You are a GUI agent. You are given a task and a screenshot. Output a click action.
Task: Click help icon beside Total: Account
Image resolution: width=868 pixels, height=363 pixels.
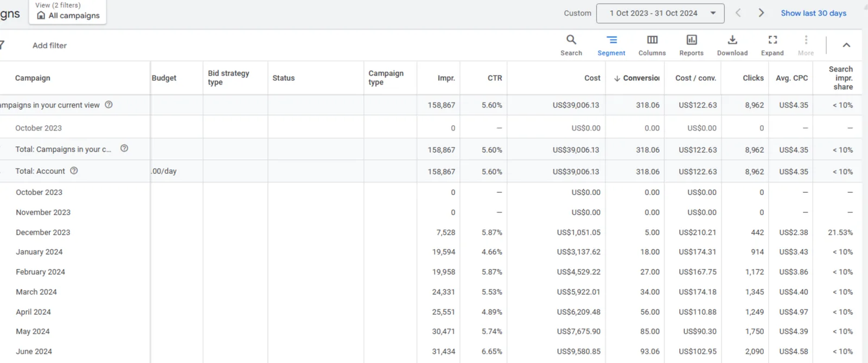tap(74, 171)
